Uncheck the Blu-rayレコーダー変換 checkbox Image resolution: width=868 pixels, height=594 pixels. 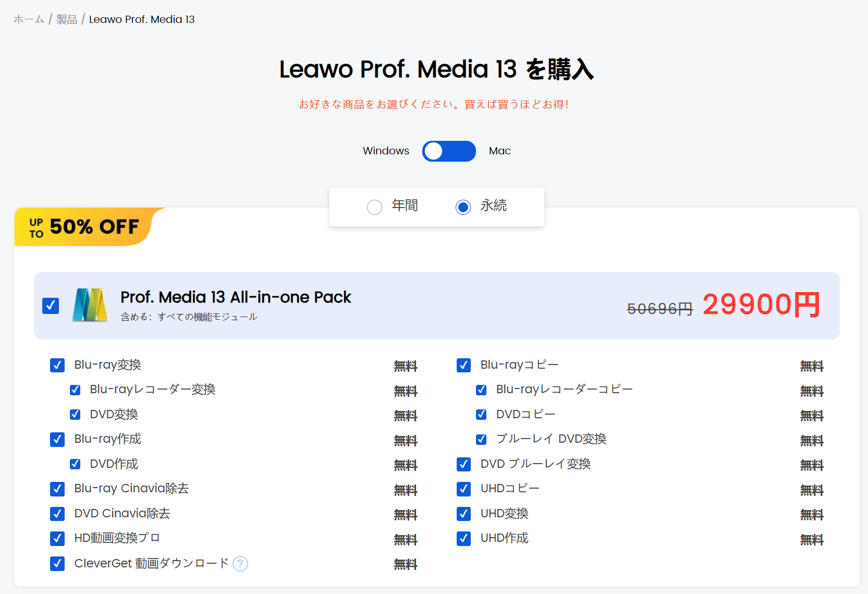tap(75, 390)
